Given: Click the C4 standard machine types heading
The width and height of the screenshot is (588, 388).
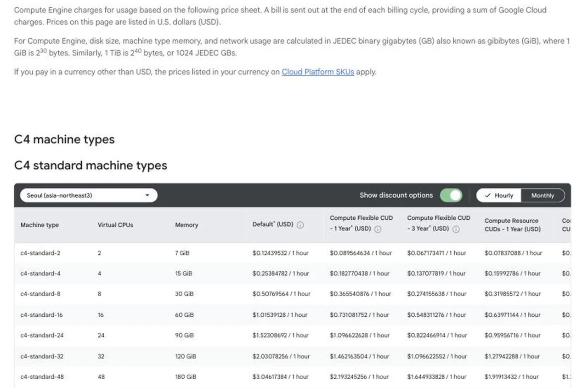Looking at the screenshot, I should 90,165.
